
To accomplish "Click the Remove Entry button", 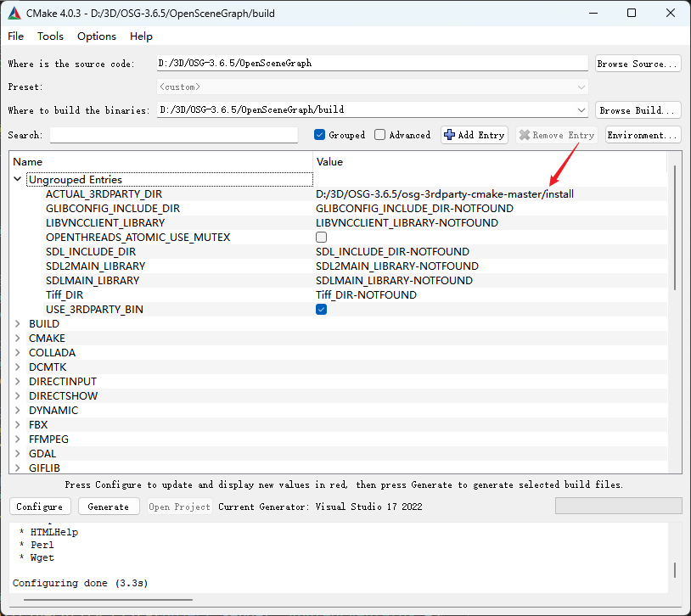I will [557, 135].
